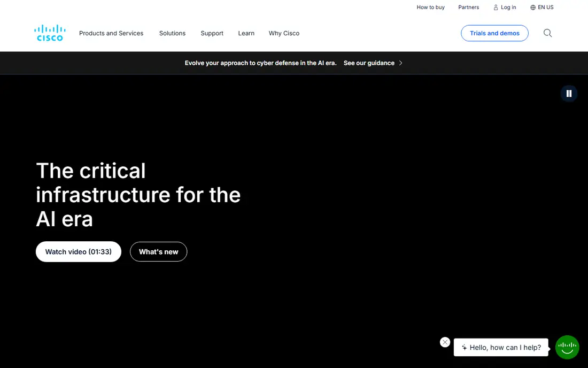Screen dimensions: 588x368
Task: Open the green Cisco chat assistant
Action: [567, 347]
